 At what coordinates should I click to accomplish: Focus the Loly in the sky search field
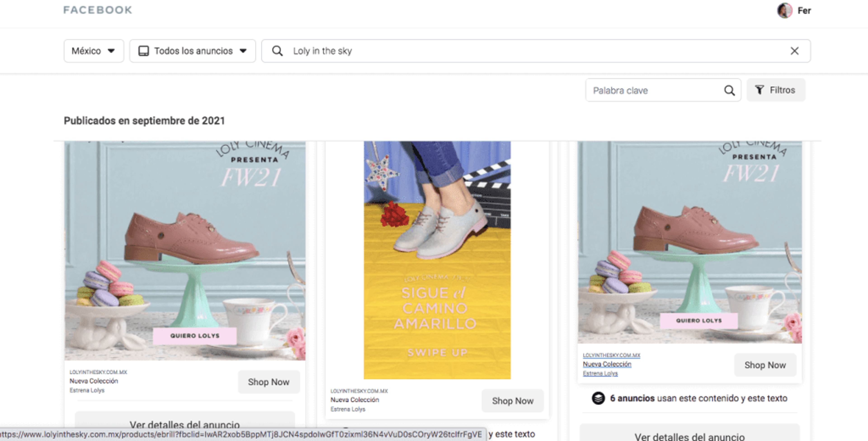tap(536, 51)
